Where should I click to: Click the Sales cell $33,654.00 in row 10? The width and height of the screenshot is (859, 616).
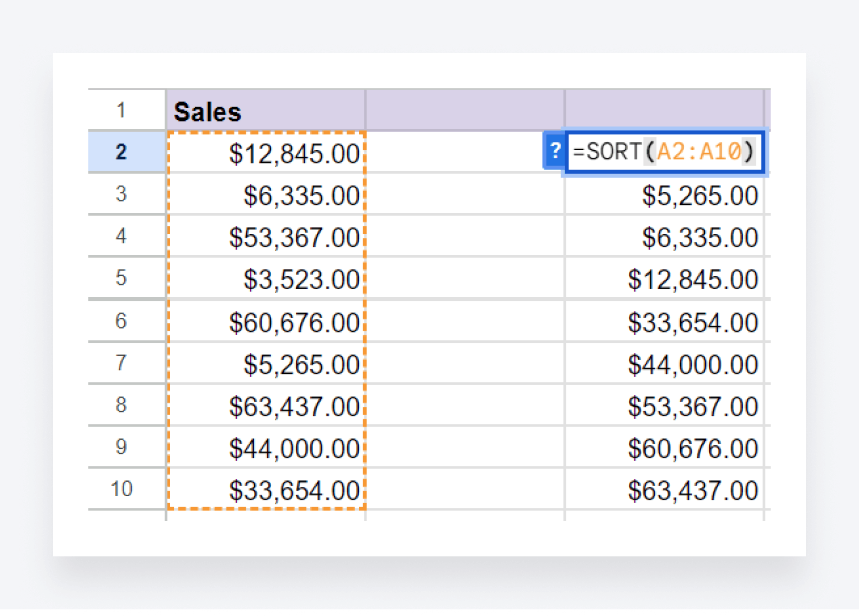266,488
